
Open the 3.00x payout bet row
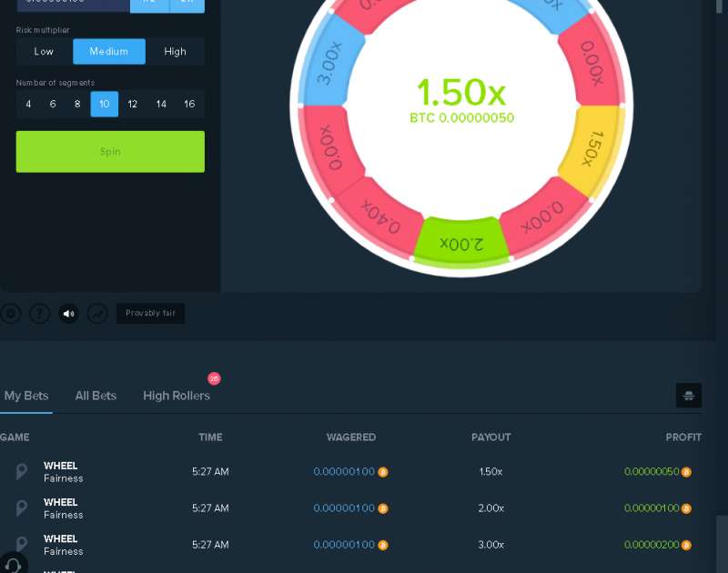[x=350, y=545]
